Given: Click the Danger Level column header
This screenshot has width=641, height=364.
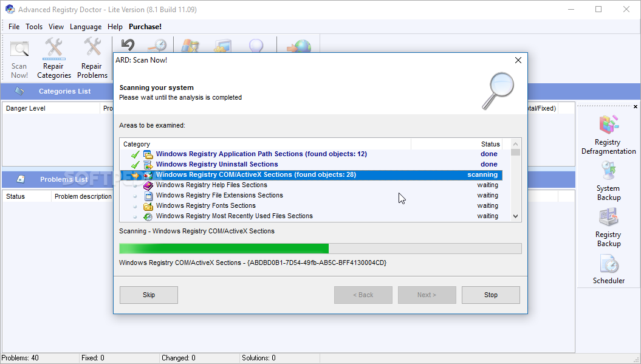Looking at the screenshot, I should click(x=51, y=108).
